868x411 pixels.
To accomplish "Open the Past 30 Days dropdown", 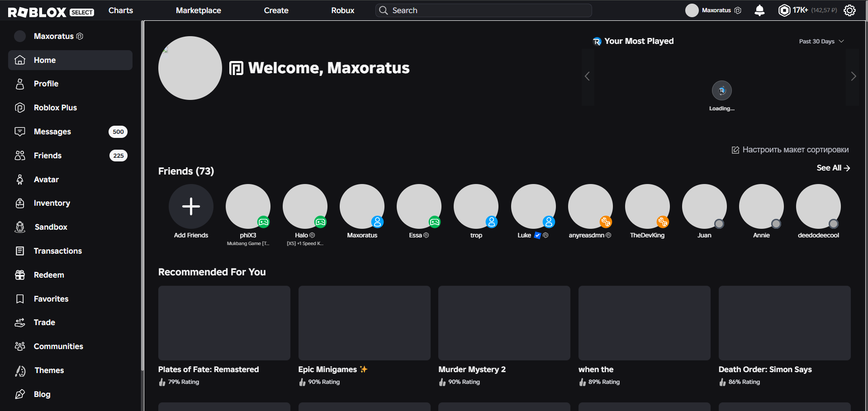I will coord(821,41).
